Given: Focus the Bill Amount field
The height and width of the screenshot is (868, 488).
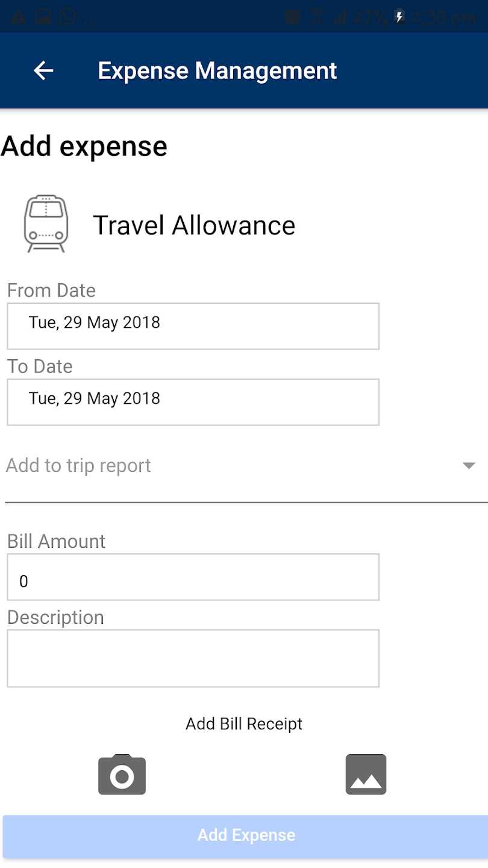Looking at the screenshot, I should click(193, 577).
